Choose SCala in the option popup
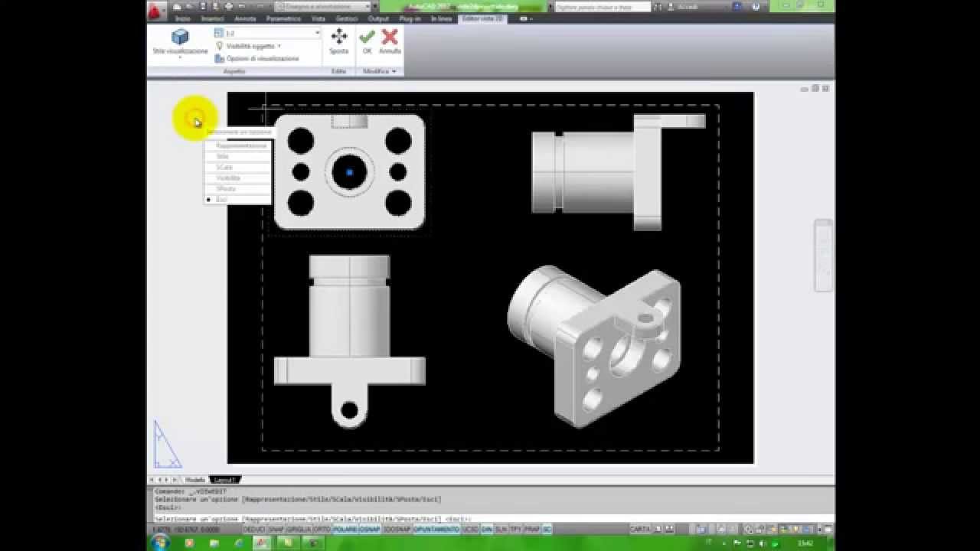 (x=237, y=167)
